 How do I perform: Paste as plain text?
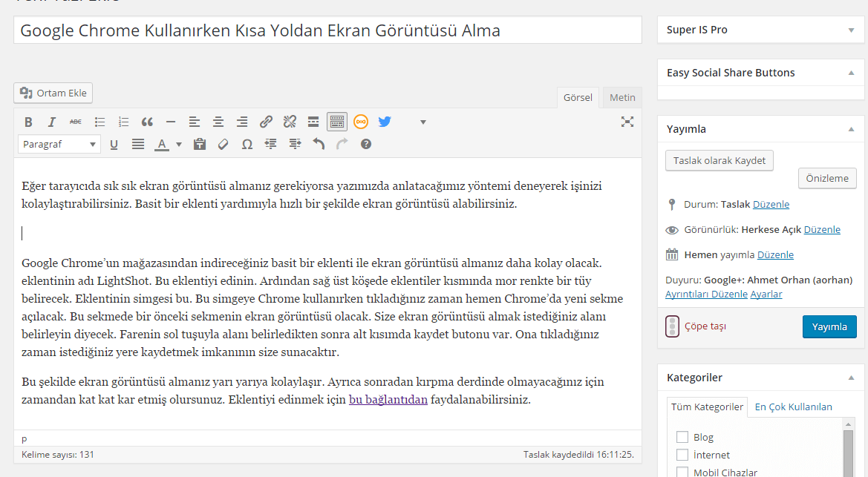199,145
